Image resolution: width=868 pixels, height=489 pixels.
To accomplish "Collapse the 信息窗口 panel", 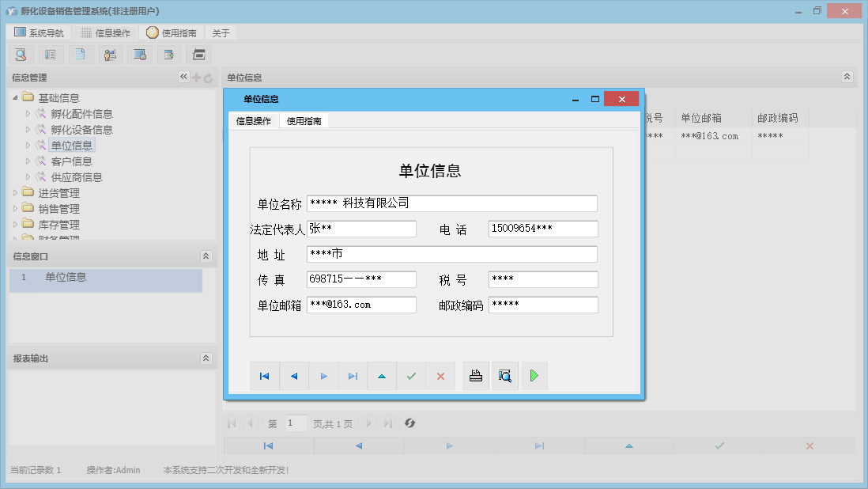I will coord(206,256).
